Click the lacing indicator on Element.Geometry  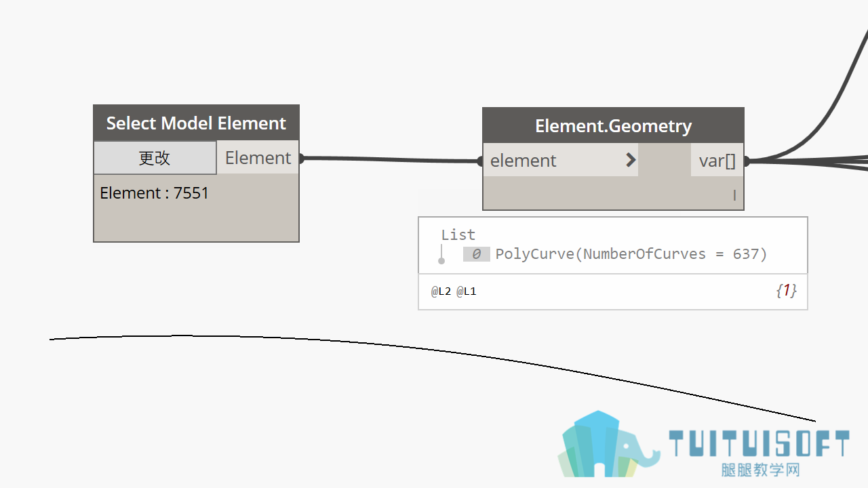point(734,195)
